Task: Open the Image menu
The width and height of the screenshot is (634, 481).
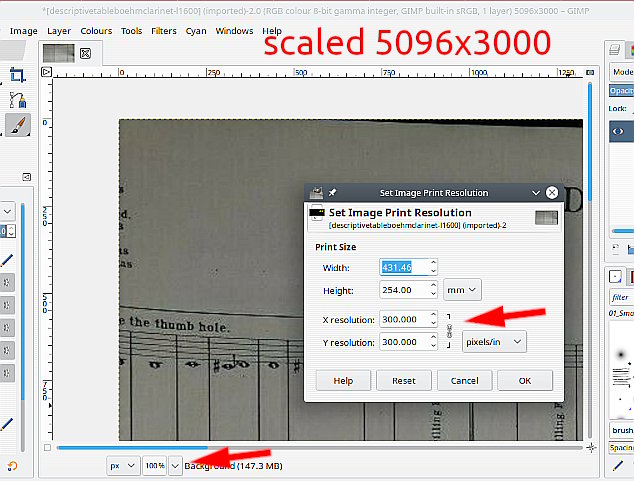Action: click(23, 31)
